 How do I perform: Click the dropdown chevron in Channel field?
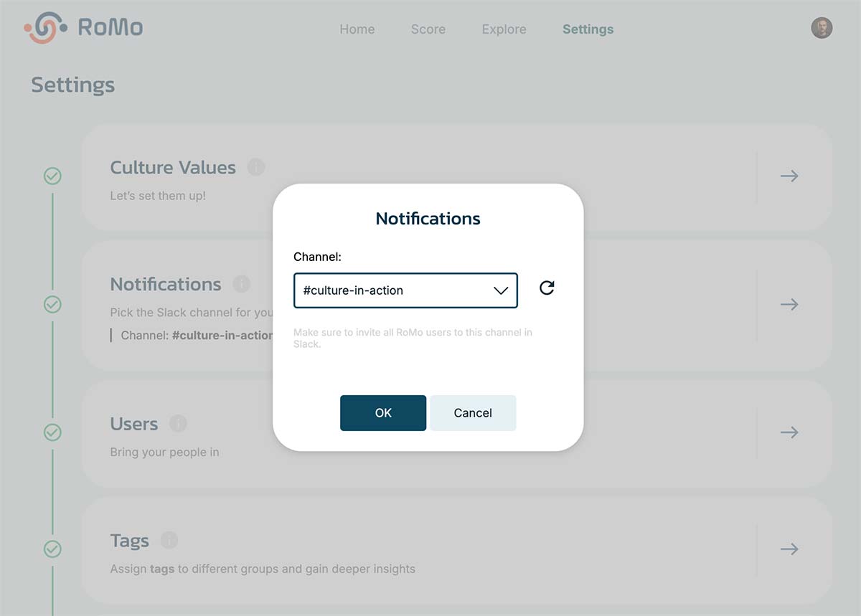tap(501, 290)
